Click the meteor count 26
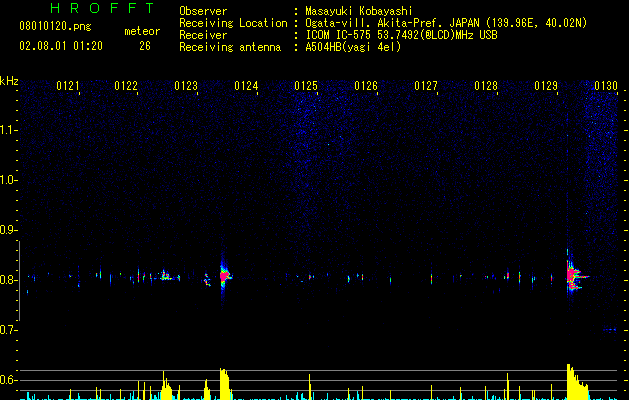The width and height of the screenshot is (629, 400). coord(145,46)
